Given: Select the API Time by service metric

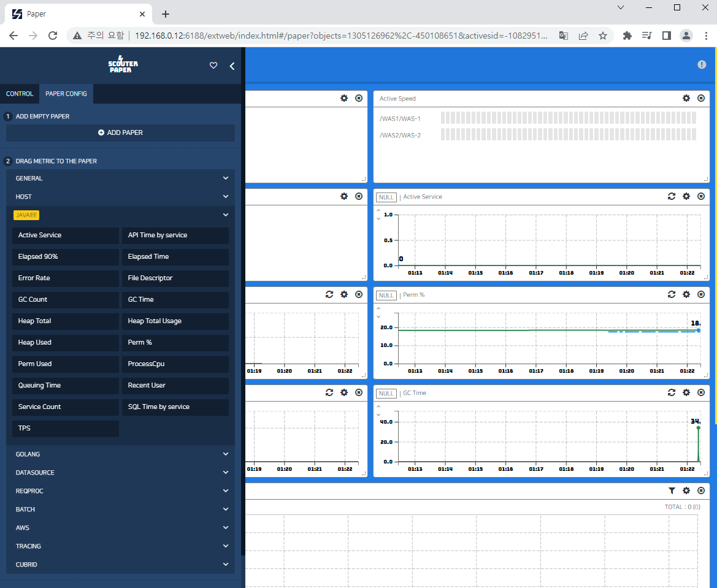Looking at the screenshot, I should click(x=175, y=235).
